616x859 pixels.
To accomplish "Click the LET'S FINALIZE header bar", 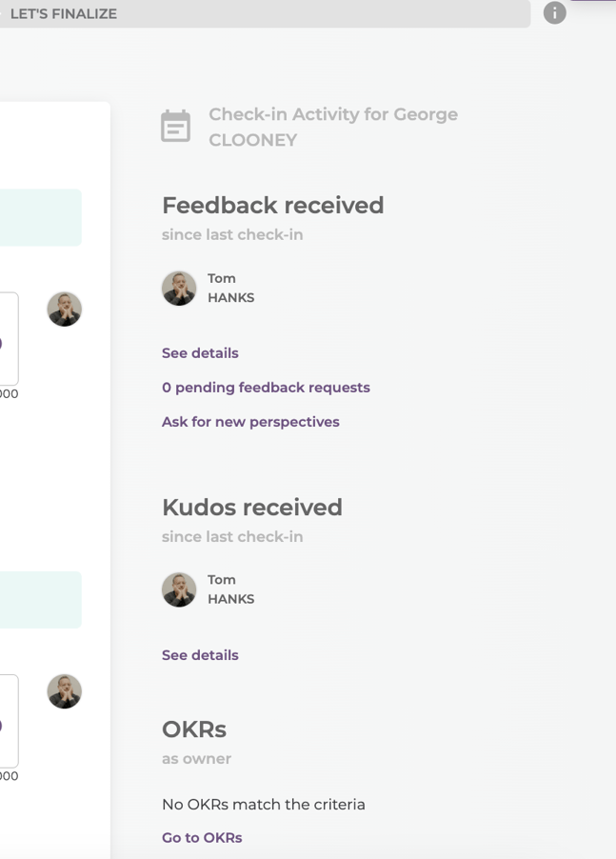I will pos(267,13).
